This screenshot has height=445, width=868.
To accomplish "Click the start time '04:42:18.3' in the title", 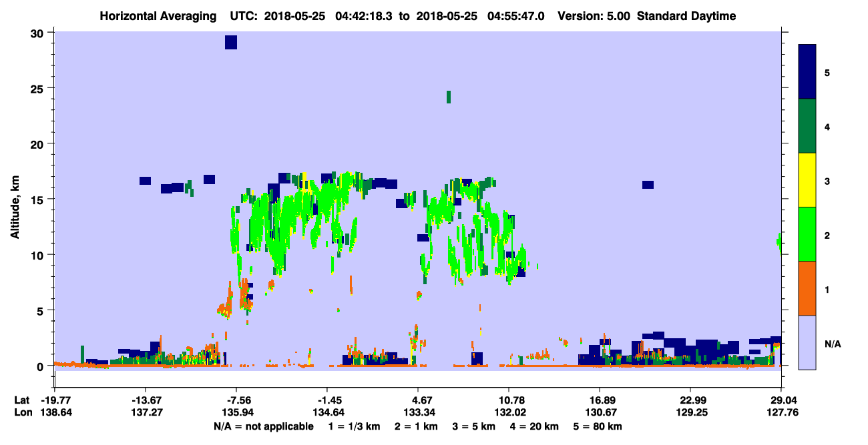I will coord(365,16).
